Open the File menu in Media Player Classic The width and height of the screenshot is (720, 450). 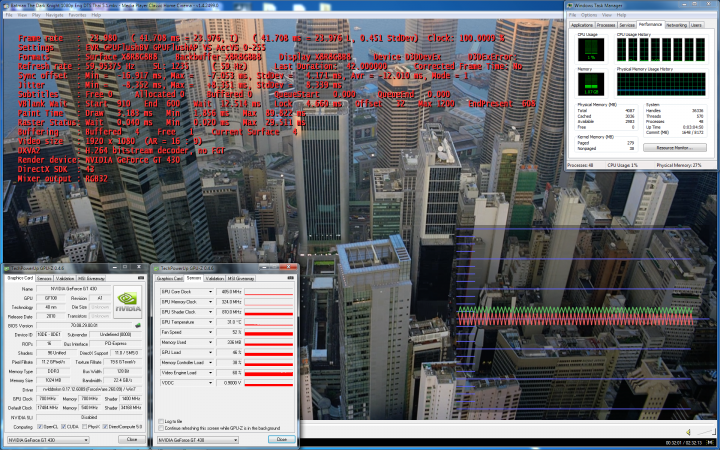pyautogui.click(x=9, y=15)
